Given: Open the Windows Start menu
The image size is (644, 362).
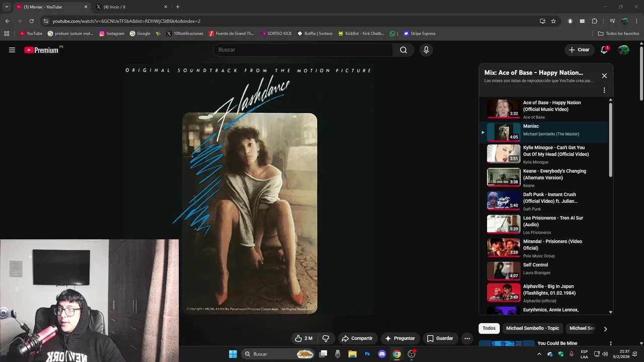Looking at the screenshot, I should [233, 354].
